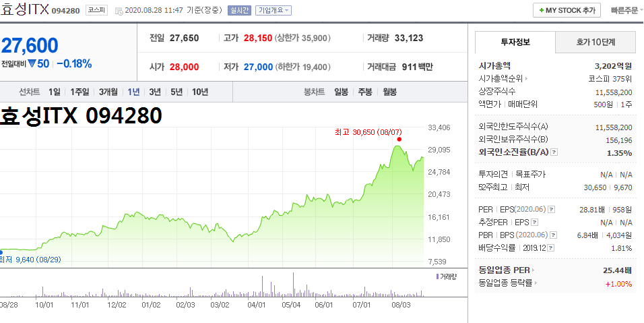
Task: Click the 고가 value 28,150
Action: pyautogui.click(x=258, y=38)
